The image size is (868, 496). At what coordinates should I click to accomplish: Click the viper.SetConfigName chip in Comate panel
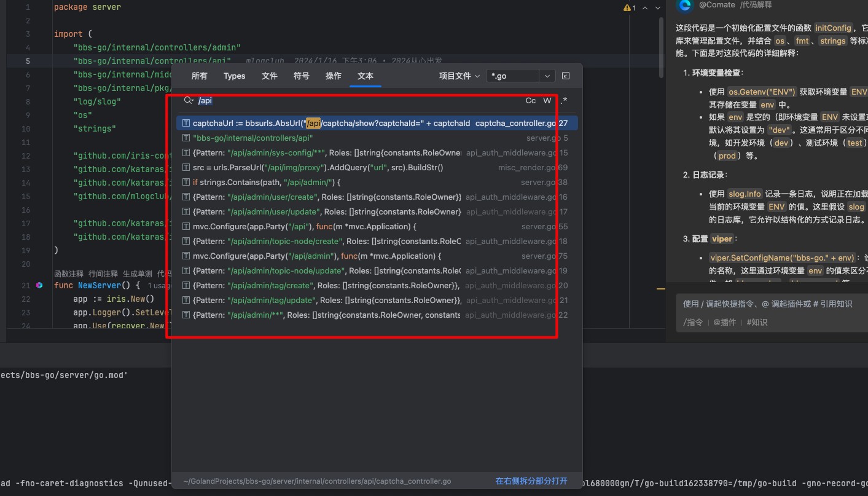tap(782, 258)
